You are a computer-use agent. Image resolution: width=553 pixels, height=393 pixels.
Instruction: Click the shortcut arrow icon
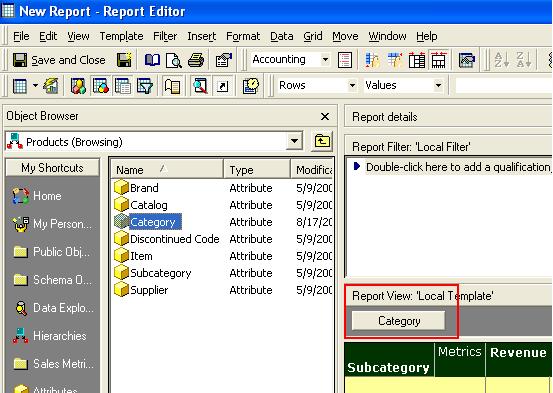pos(222,86)
